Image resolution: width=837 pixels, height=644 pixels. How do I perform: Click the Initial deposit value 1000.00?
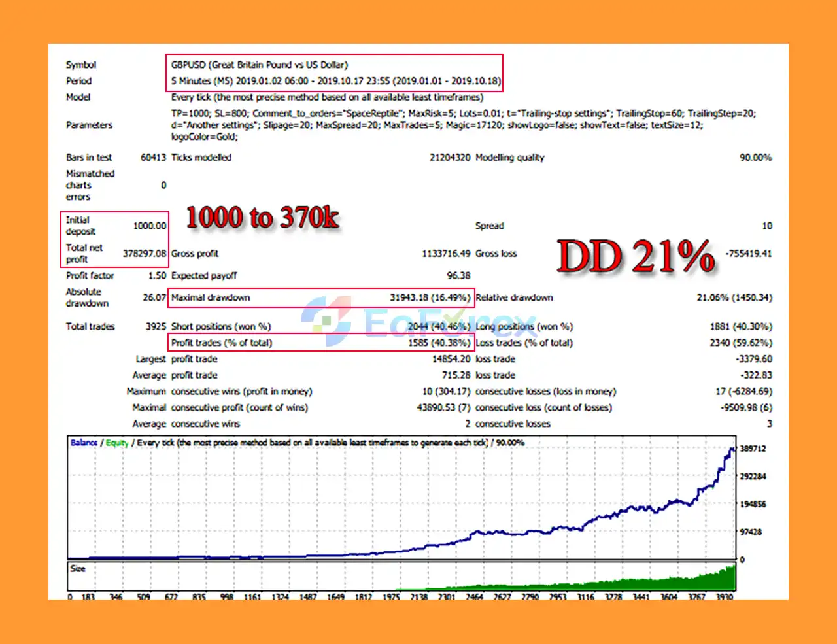point(150,226)
